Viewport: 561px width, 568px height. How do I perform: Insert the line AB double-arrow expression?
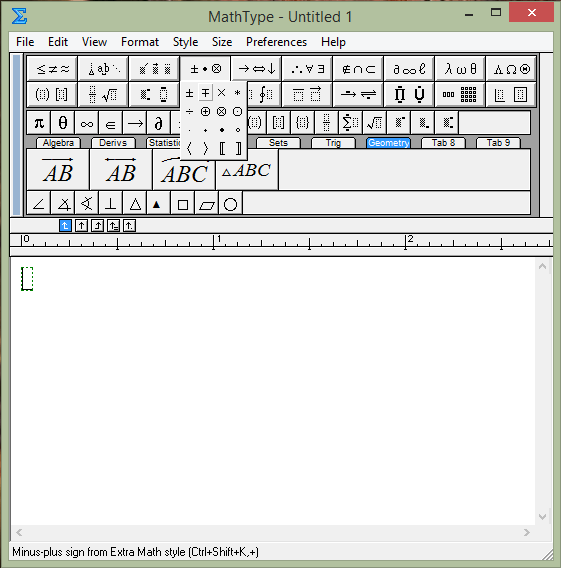tap(121, 170)
